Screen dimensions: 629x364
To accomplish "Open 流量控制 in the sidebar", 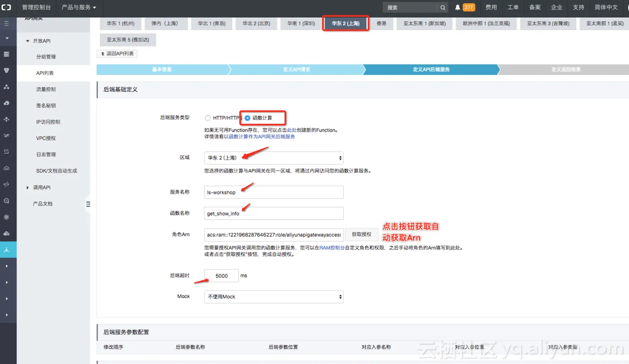I will (46, 89).
